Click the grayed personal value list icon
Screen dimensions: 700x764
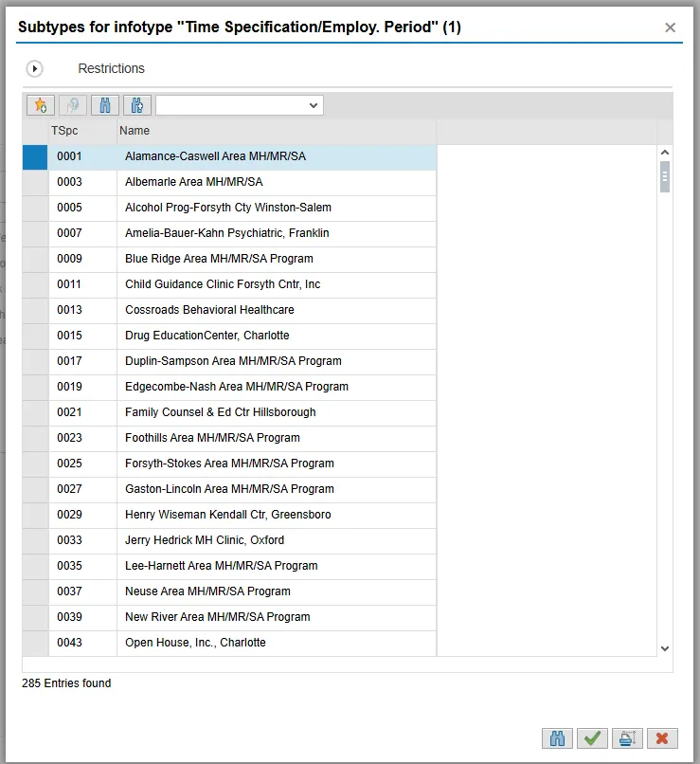coord(73,105)
